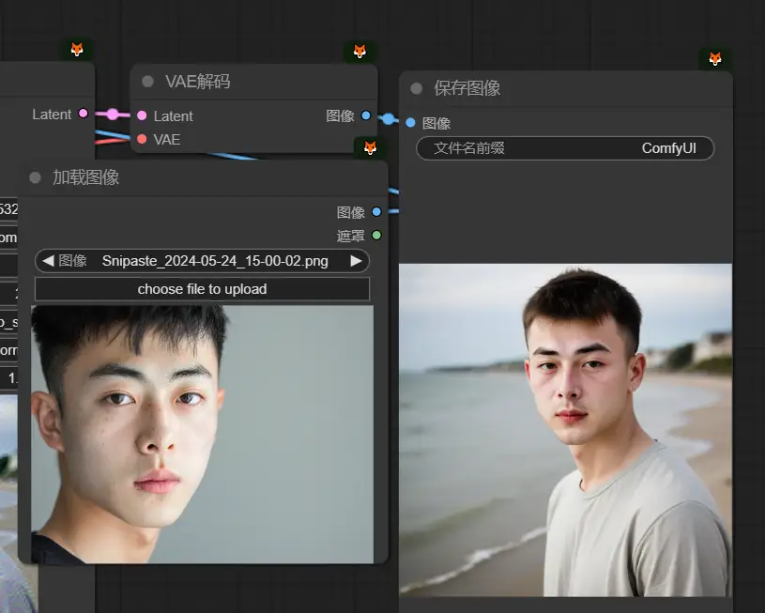Click the blue link midpoint dot before 保存图像
765x614 pixels.
(x=388, y=119)
